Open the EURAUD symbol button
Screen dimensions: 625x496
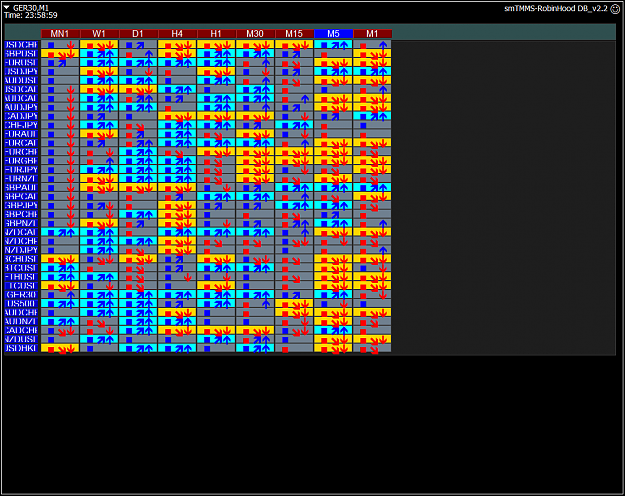coord(22,134)
